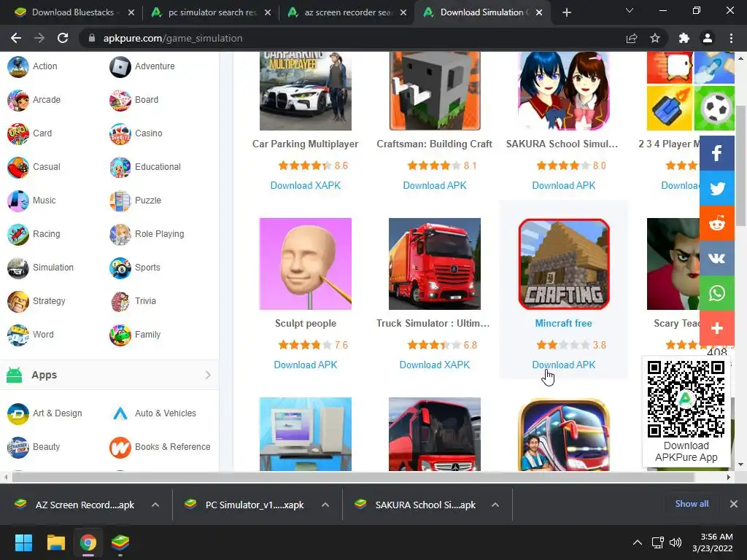
Task: Click Download APK for Craftsman: Building Craft
Action: [x=435, y=186]
